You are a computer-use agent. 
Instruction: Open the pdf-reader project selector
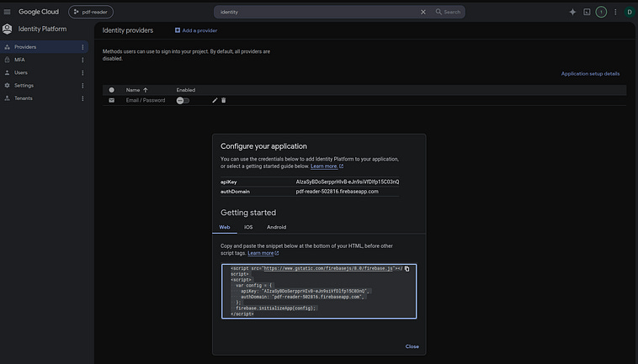(91, 12)
